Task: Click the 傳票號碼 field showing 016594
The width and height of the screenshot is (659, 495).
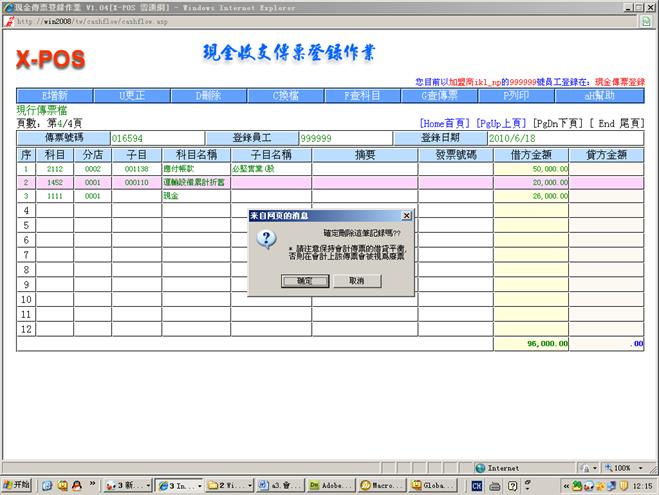Action: 156,138
